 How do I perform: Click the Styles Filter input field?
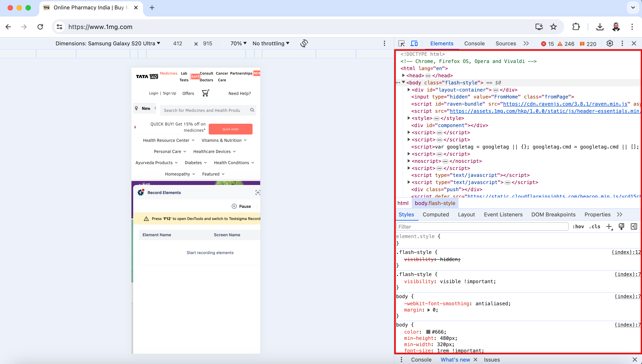pos(482,227)
